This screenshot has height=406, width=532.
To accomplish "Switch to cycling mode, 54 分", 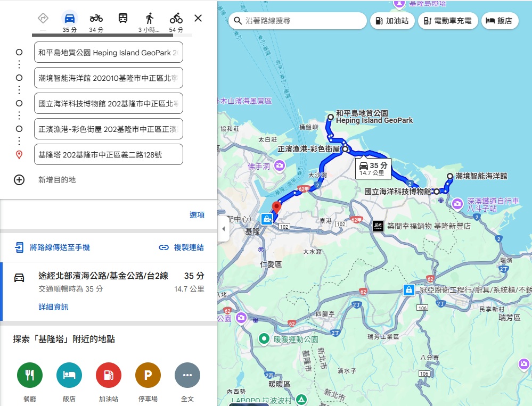I will coord(176,22).
